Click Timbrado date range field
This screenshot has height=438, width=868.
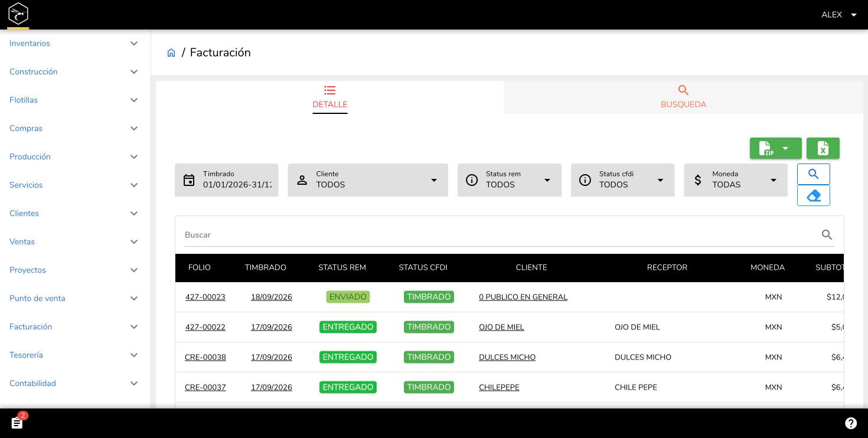tap(226, 180)
